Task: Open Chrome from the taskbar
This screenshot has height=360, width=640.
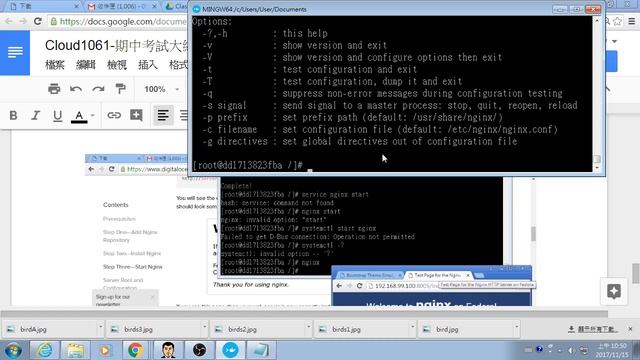Action: coord(135,350)
